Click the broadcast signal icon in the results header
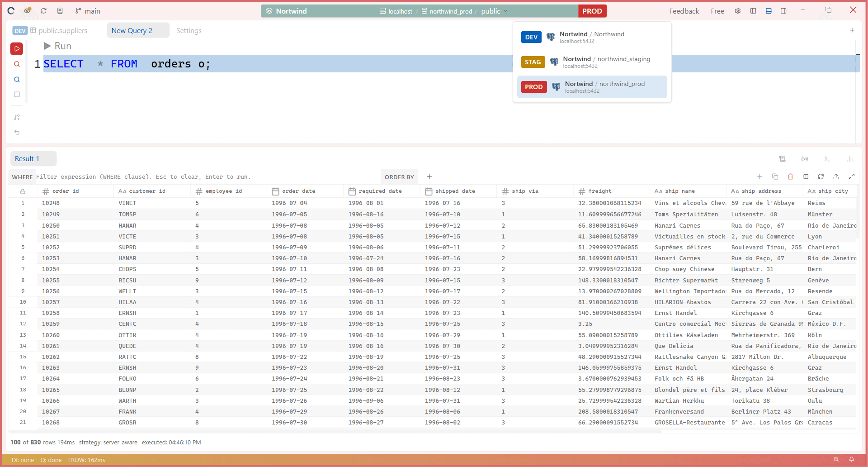 (x=805, y=159)
